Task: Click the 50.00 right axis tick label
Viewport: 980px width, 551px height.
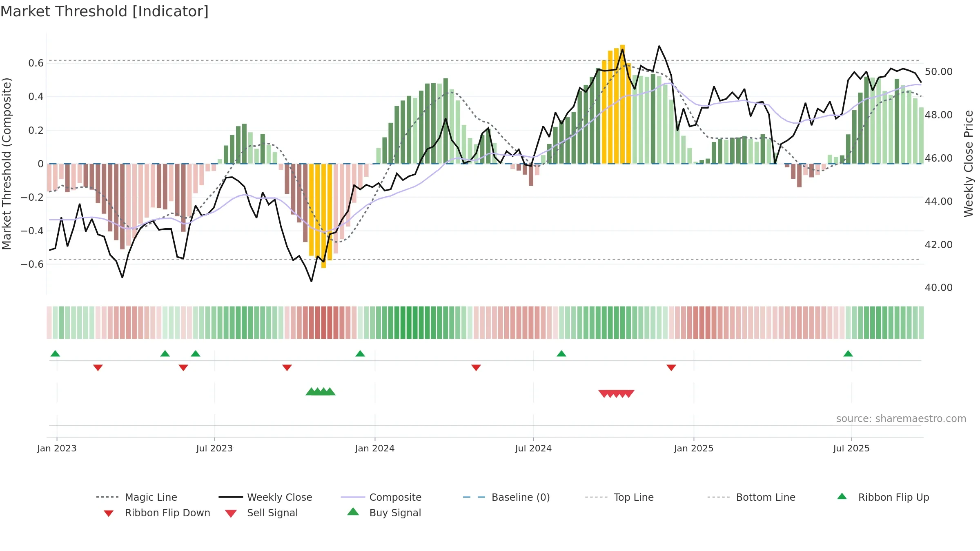Action: (x=939, y=72)
